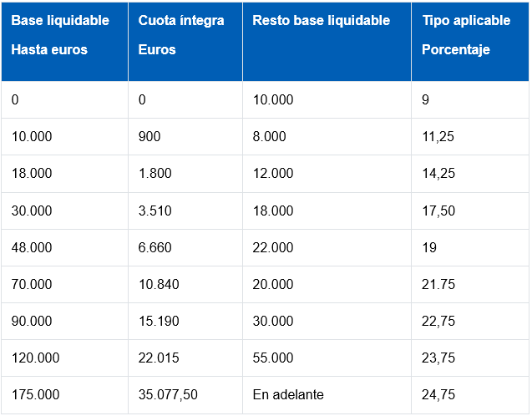Select the 3.510 cuota íntegra cell
Image resolution: width=532 pixels, height=416 pixels.
[x=155, y=211]
